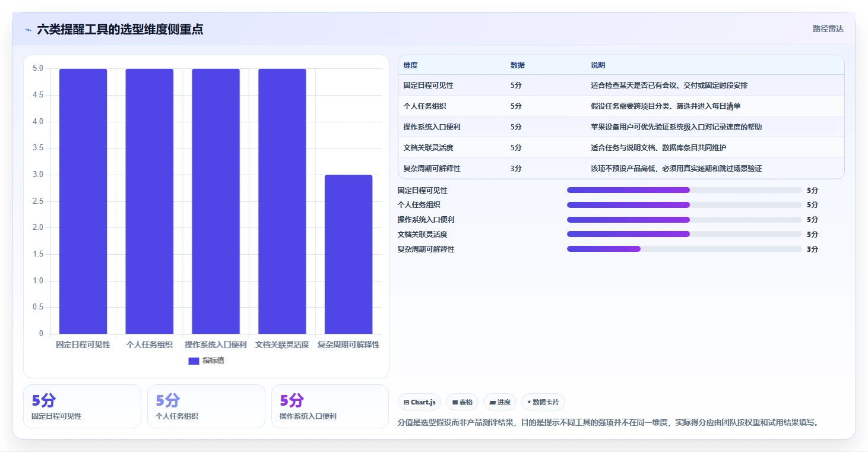
Task: Toggle the 指标值 legend swatch
Action: [x=194, y=361]
